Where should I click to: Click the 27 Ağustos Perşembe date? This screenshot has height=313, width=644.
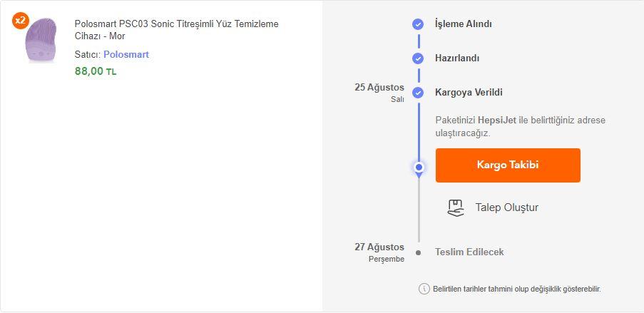pyautogui.click(x=379, y=252)
